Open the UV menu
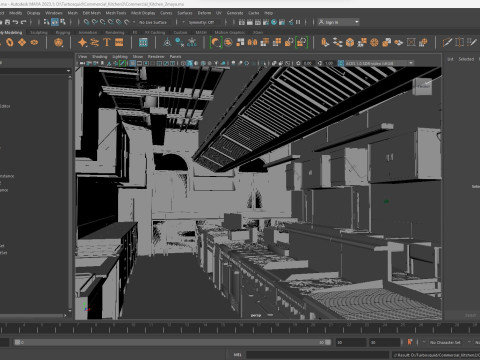Image resolution: width=480 pixels, height=360 pixels. pyautogui.click(x=219, y=13)
